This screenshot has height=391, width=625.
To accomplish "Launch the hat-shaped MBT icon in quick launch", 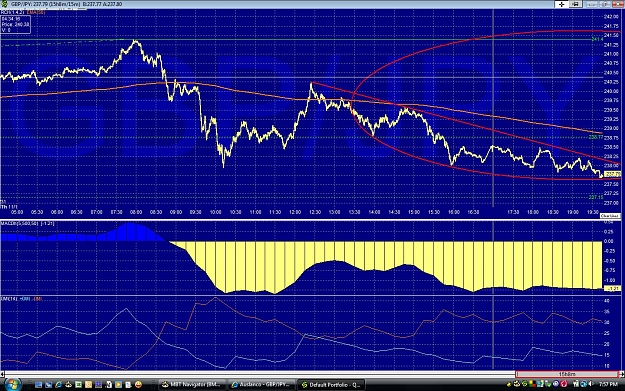I will [69, 385].
